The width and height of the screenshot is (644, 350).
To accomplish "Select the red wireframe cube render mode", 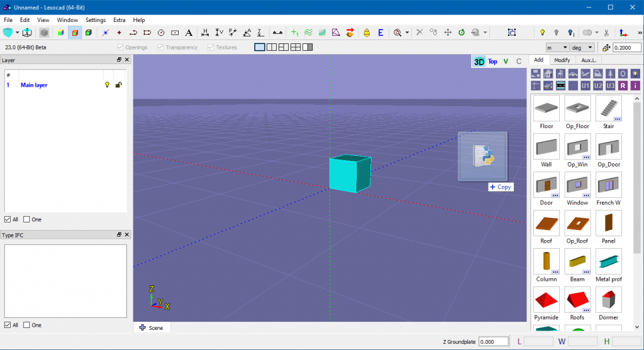I will coord(75,33).
